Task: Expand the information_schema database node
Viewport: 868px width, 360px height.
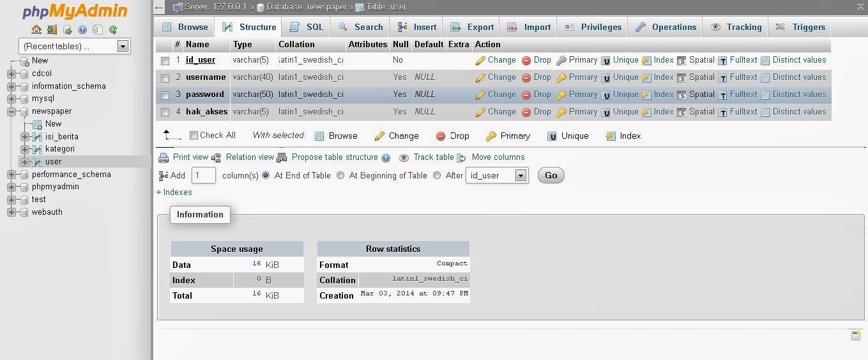Action: 11,86
